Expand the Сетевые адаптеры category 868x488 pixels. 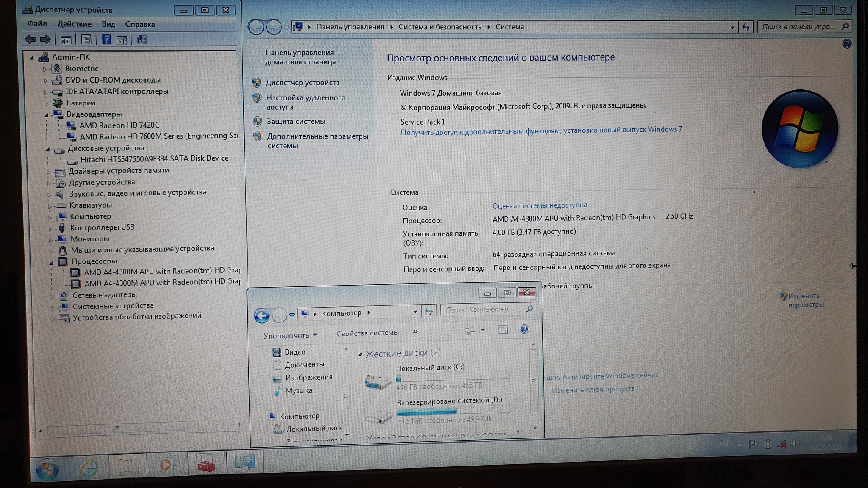52,296
